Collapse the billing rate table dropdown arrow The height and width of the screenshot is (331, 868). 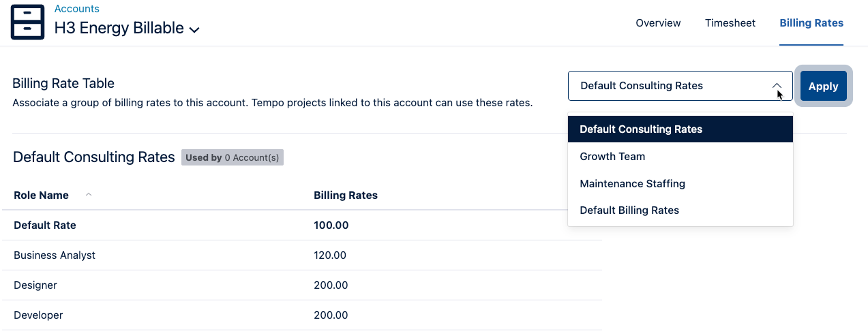click(777, 86)
